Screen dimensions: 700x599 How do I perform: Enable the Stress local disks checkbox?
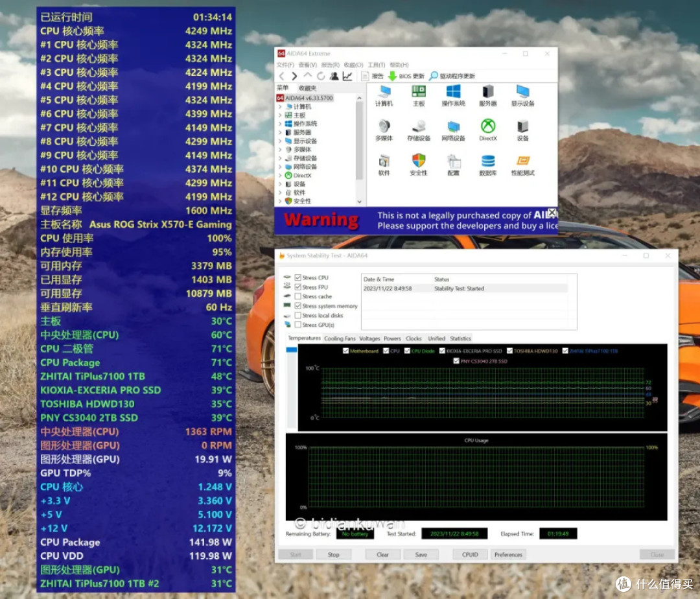coord(297,315)
